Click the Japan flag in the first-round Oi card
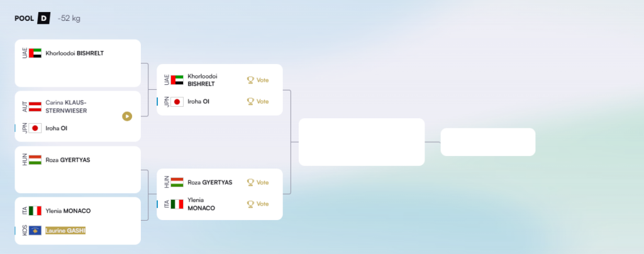This screenshot has width=644, height=254. [35, 128]
